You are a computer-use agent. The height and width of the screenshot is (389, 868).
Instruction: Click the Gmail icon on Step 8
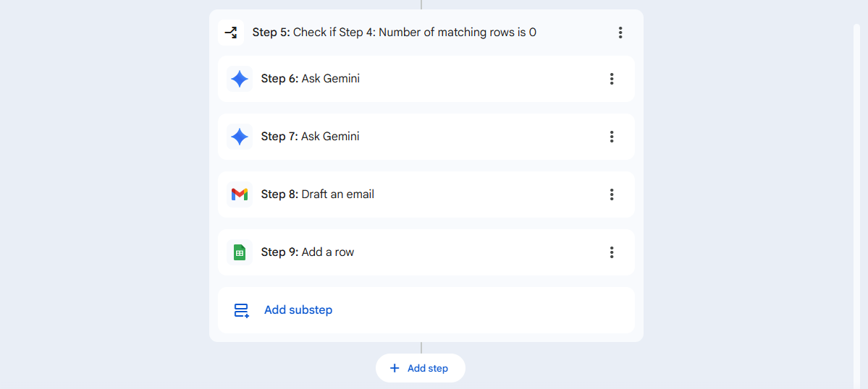tap(240, 194)
